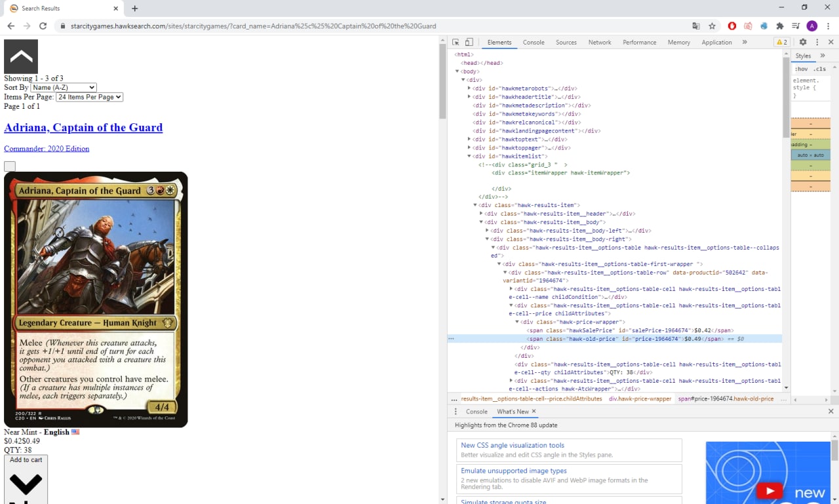Switch to the Console tab
The height and width of the screenshot is (504, 839).
tap(534, 42)
